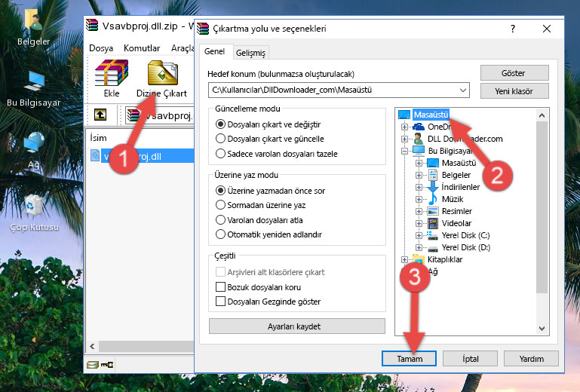Click the drive icon in WinRAR status bar

93,366
